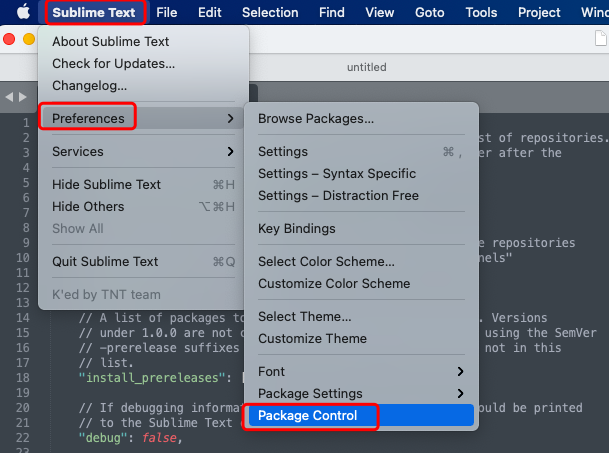This screenshot has height=453, width=609.
Task: Click line number 14 in gutter
Action: tap(23, 317)
